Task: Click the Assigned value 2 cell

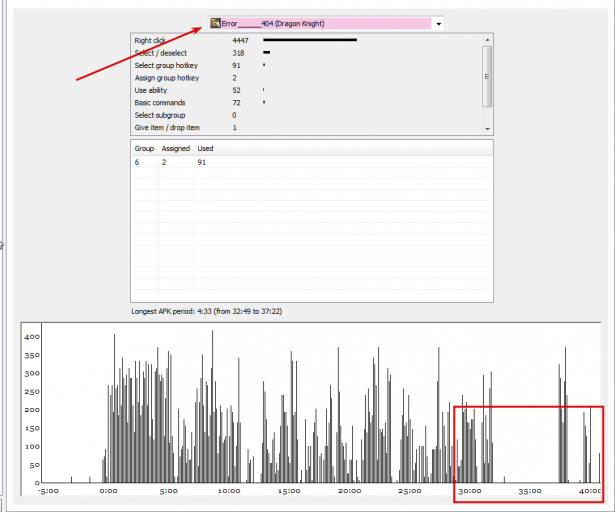Action: pyautogui.click(x=164, y=162)
